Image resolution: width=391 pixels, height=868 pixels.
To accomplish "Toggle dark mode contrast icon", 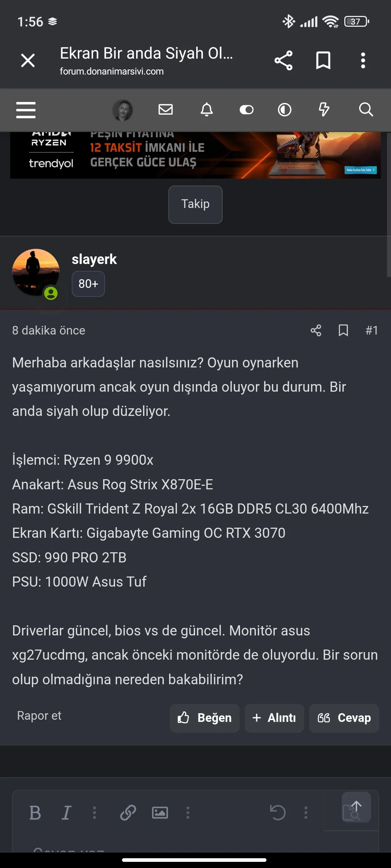I will [x=285, y=110].
